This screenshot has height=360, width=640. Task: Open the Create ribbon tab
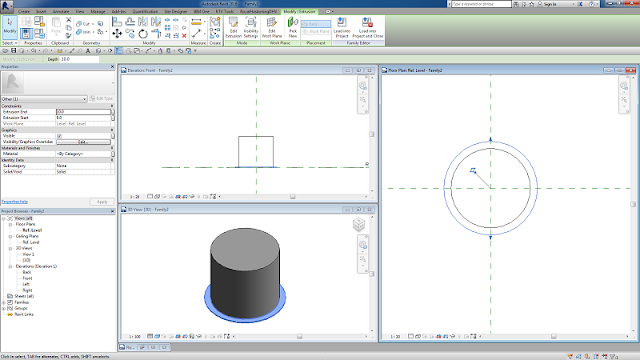(x=24, y=12)
